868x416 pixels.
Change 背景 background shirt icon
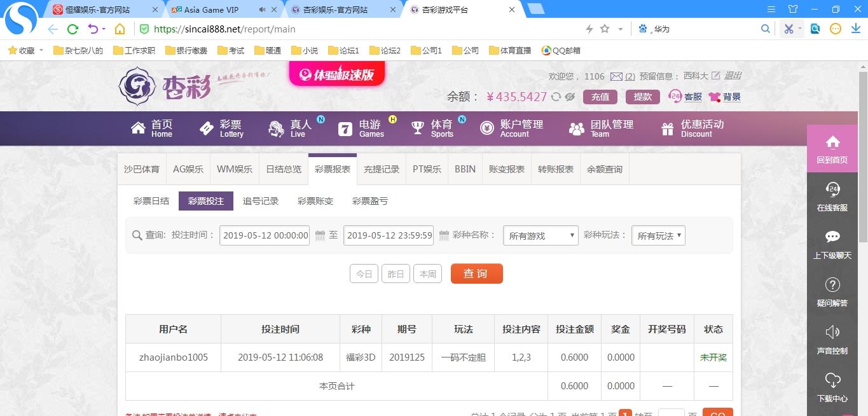coord(714,97)
